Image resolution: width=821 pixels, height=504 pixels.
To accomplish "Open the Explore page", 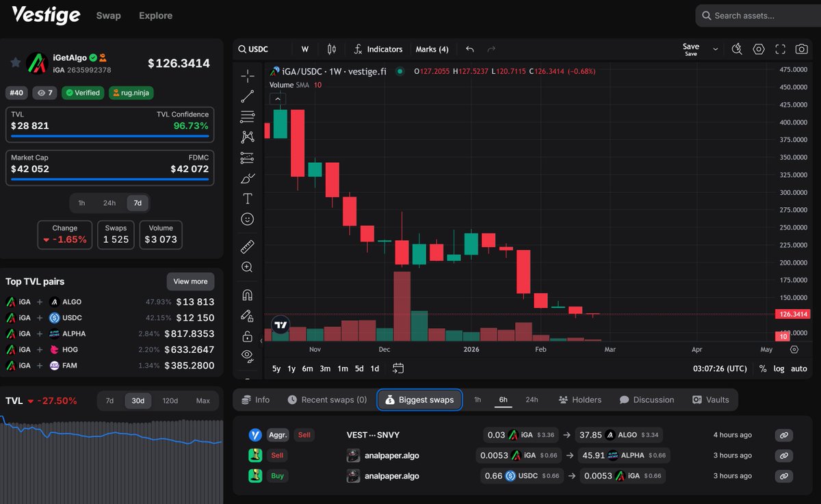I will (x=155, y=15).
